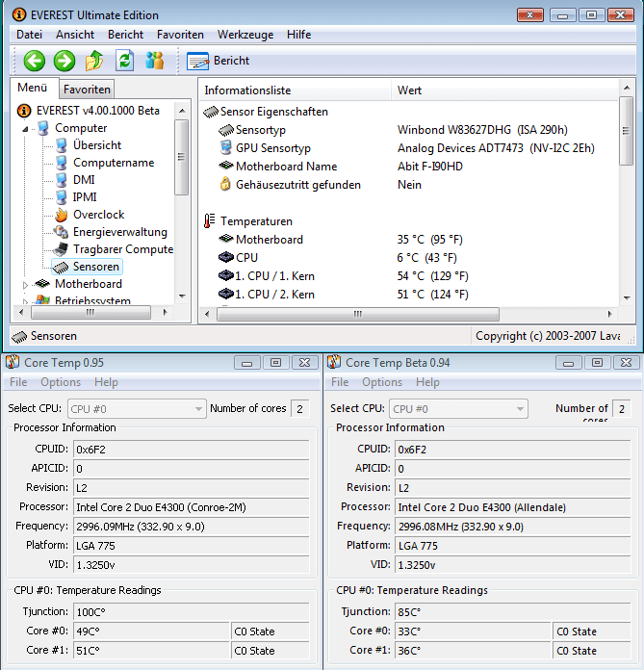The height and width of the screenshot is (670, 644).
Task: Open the Ansicht menu
Action: pyautogui.click(x=75, y=35)
